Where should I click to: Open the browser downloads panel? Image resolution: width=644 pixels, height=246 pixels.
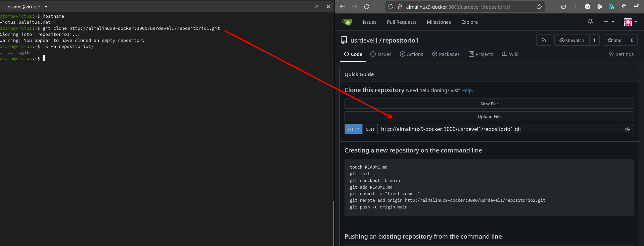(x=575, y=7)
